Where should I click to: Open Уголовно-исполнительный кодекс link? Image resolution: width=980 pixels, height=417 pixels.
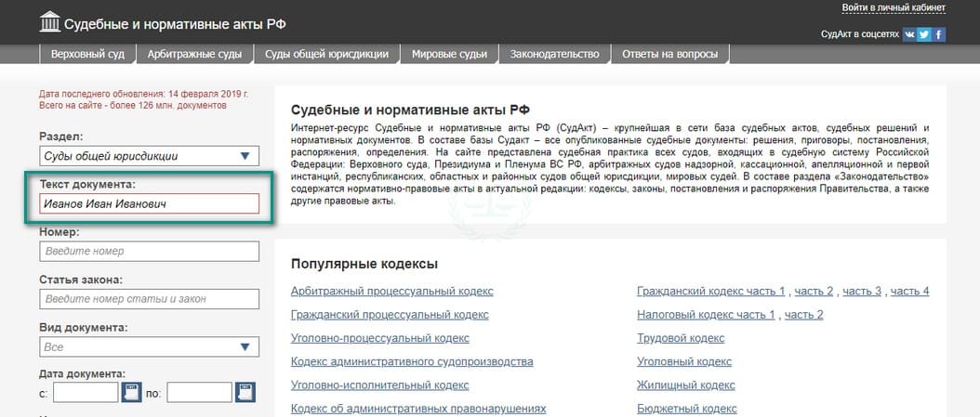[x=379, y=385]
